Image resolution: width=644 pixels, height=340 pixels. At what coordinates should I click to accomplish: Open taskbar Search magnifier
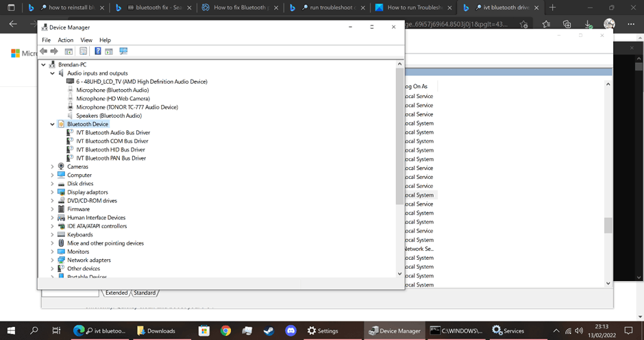pos(34,330)
